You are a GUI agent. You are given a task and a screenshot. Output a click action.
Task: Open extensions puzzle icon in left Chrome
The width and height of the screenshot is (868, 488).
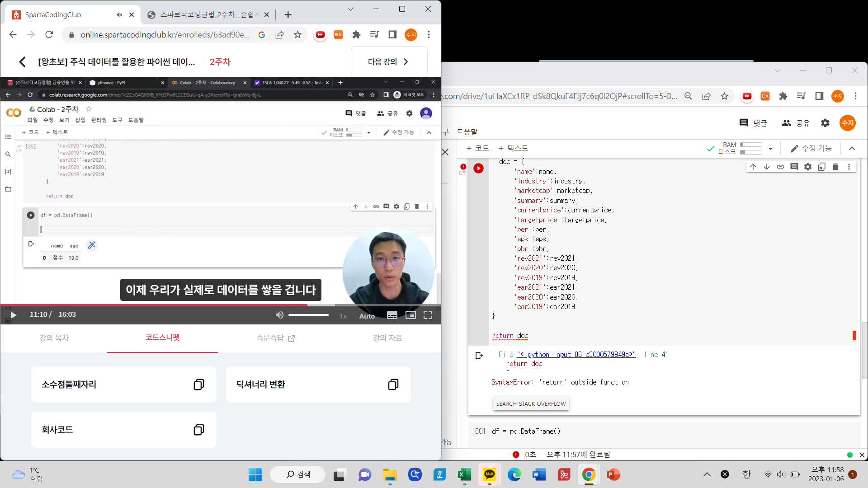click(x=356, y=35)
